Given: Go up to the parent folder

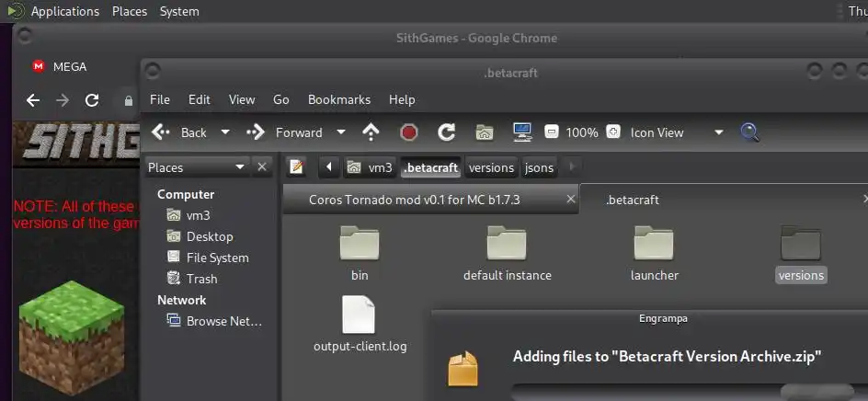Looking at the screenshot, I should point(371,132).
